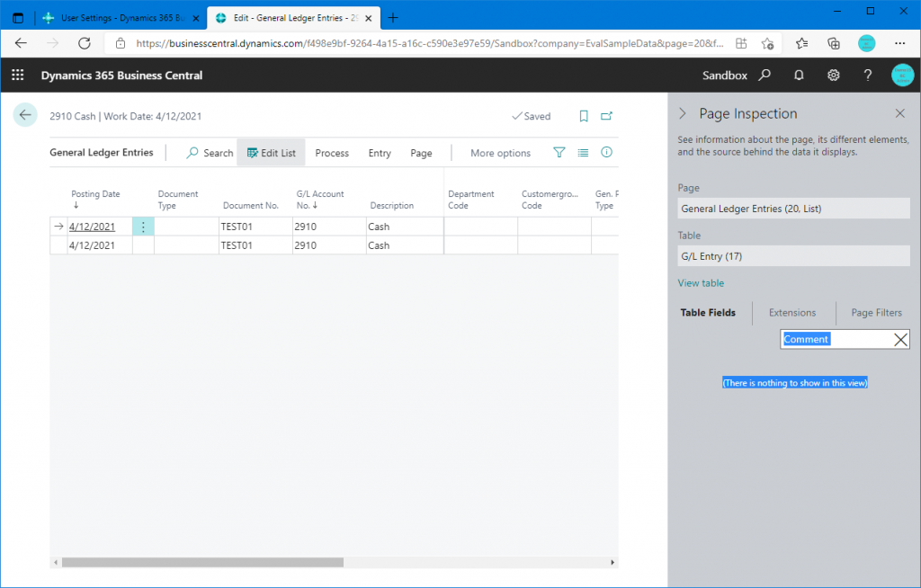921x588 pixels.
Task: Click TEST01 in the first row
Action: [x=237, y=227]
